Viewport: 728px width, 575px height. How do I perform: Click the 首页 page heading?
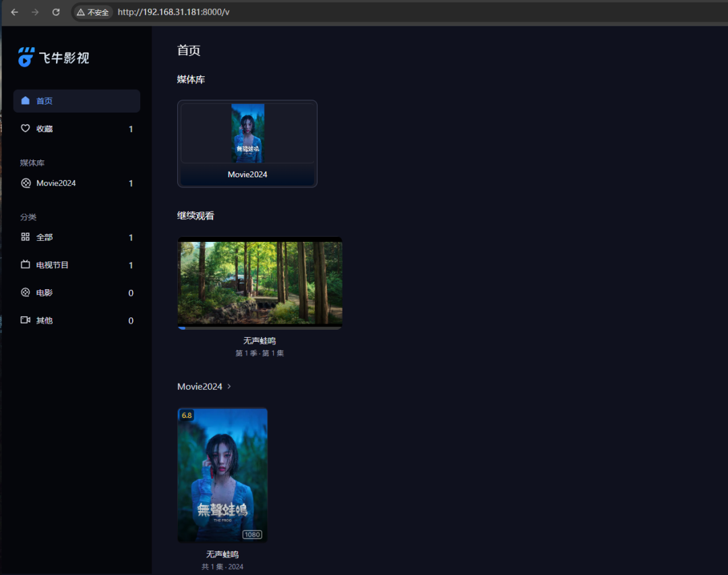coord(189,50)
